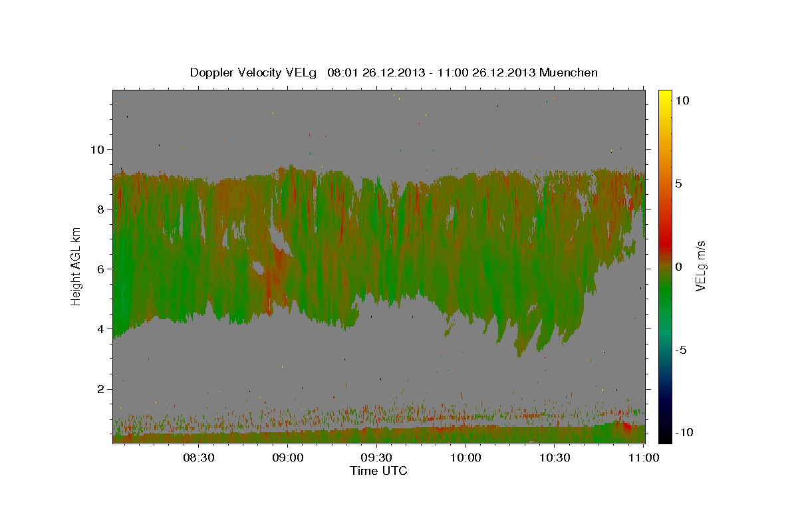Click the Muenchen location label in title
This screenshot has width=798, height=532.
click(569, 72)
